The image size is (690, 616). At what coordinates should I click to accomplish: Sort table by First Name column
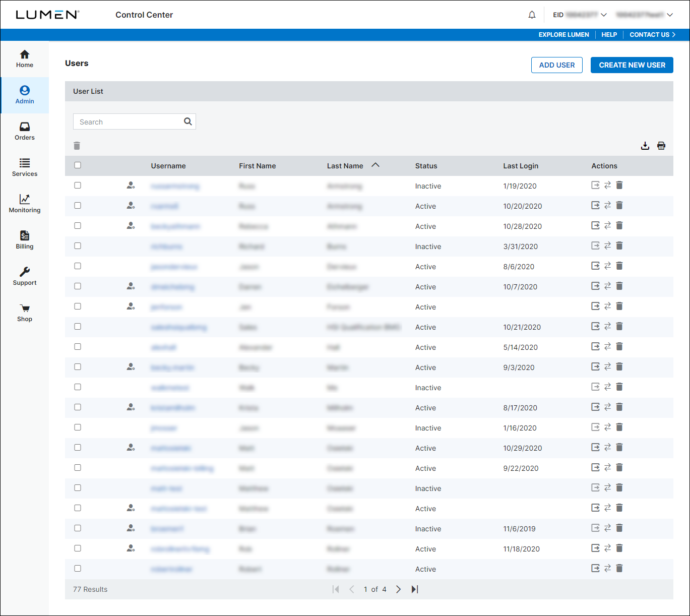point(257,166)
